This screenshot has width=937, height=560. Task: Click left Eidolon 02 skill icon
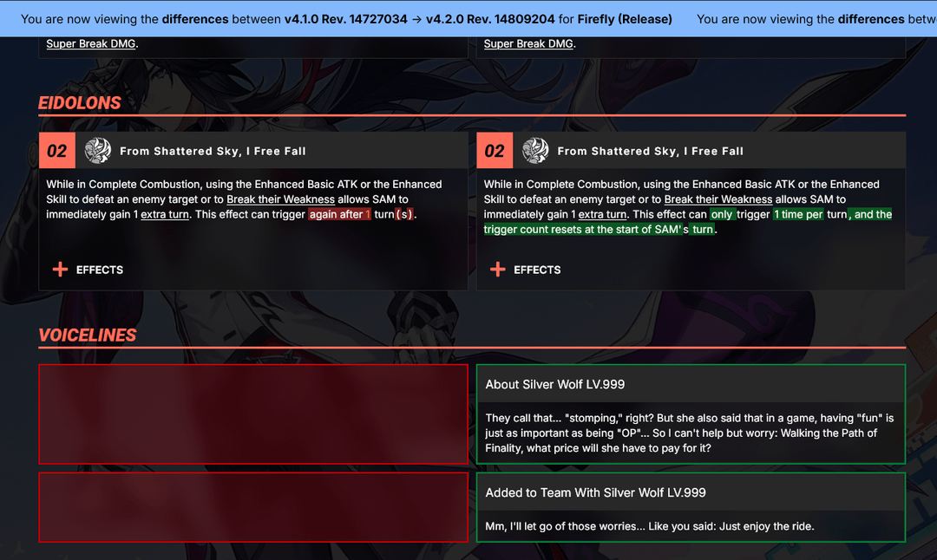coord(98,151)
